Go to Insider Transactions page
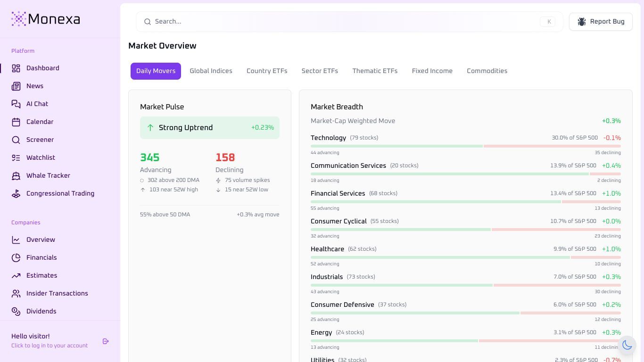644x362 pixels. pyautogui.click(x=57, y=294)
